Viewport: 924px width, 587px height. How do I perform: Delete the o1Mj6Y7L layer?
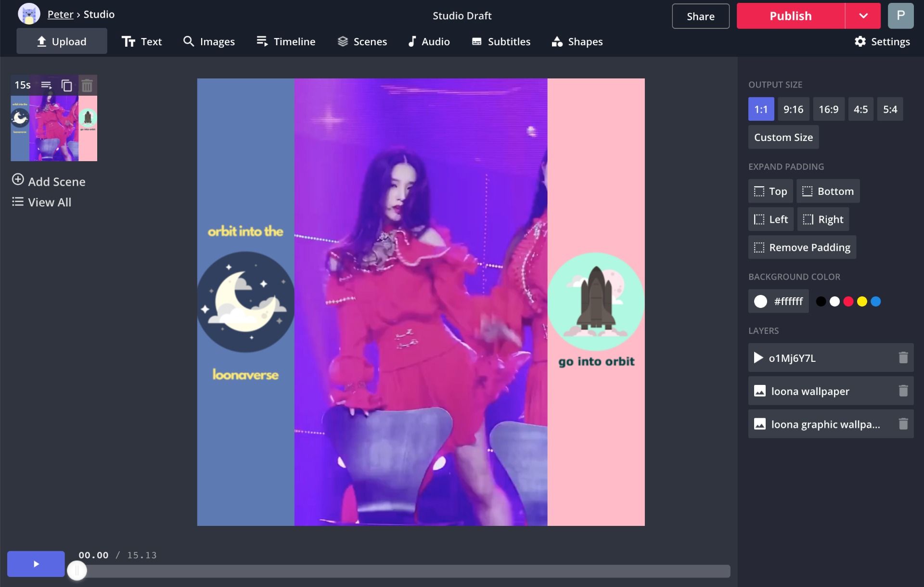coord(903,357)
